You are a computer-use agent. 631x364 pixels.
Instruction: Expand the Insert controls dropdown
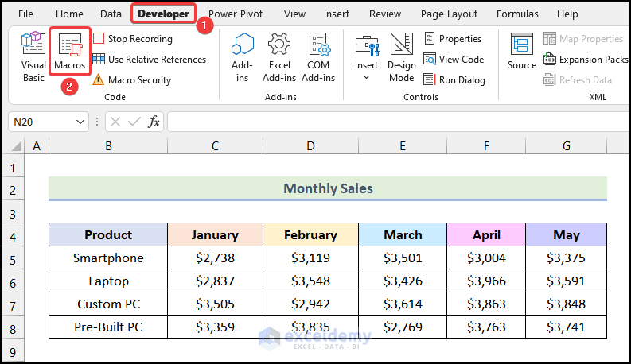tap(367, 77)
